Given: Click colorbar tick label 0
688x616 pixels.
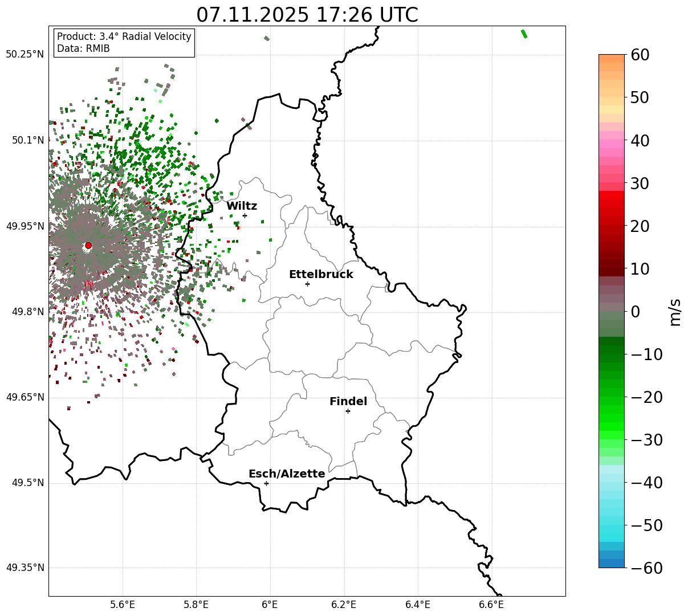Looking at the screenshot, I should coord(635,312).
